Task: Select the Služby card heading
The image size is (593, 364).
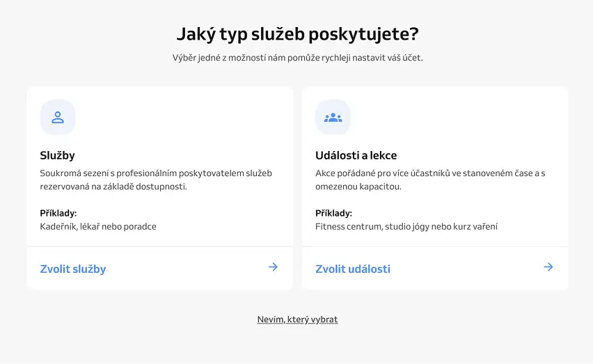Action: (58, 155)
